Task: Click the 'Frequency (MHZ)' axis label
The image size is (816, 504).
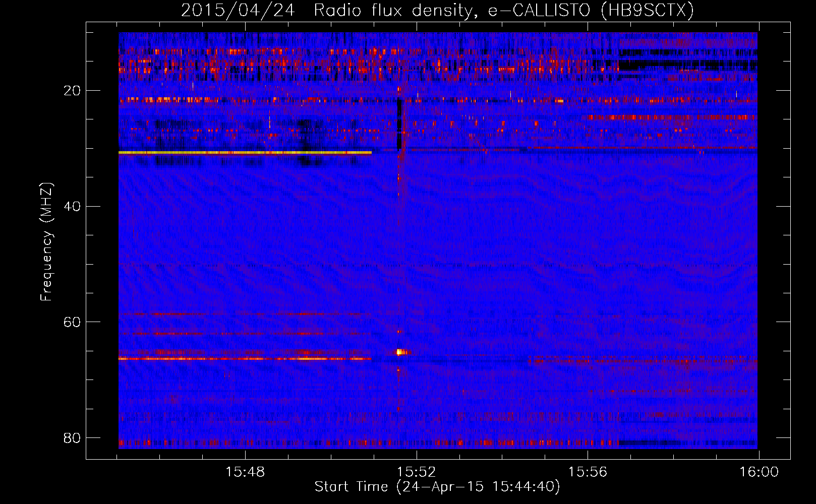Action: pyautogui.click(x=46, y=242)
